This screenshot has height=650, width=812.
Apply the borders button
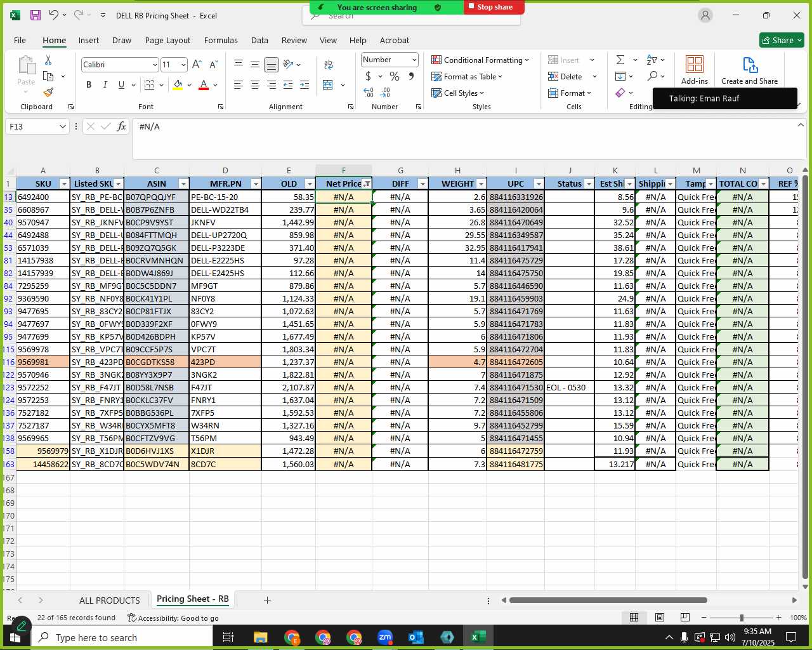(x=150, y=84)
